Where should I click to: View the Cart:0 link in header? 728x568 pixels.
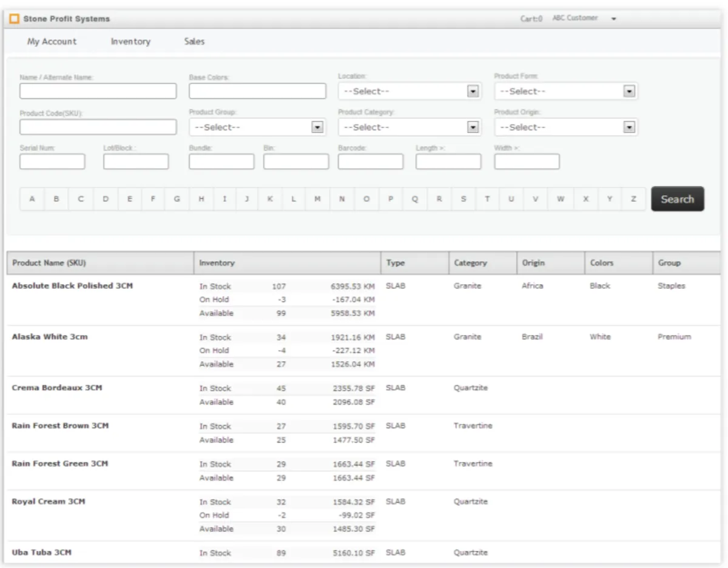click(531, 19)
